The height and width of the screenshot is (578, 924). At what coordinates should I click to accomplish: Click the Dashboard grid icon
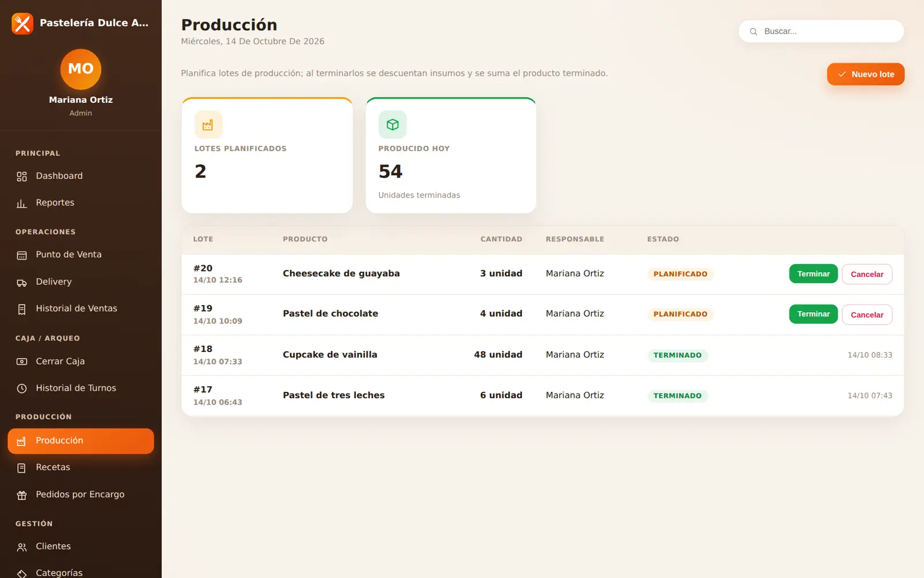pyautogui.click(x=22, y=176)
